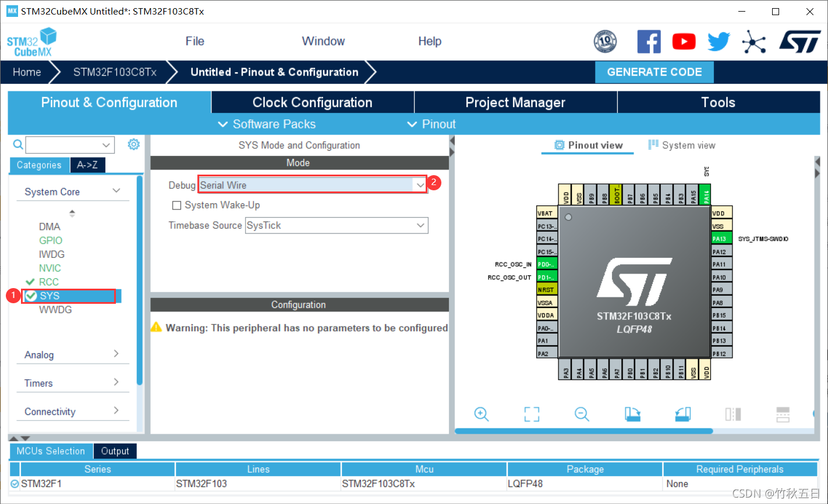This screenshot has height=504, width=828.
Task: Switch to Clock Configuration tab
Action: 312,102
